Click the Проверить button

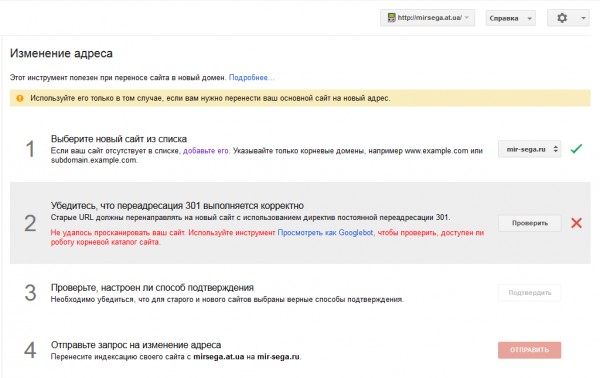[530, 223]
